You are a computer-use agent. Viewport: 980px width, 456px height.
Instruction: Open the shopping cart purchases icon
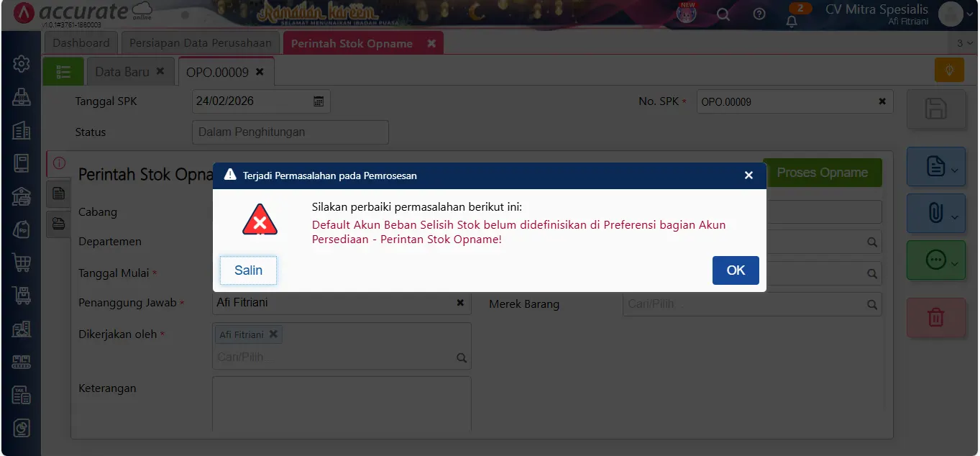(x=21, y=262)
